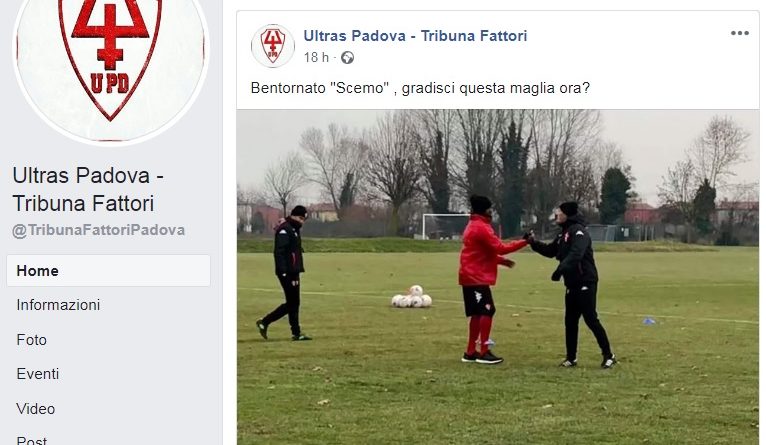Select the Home tab in sidebar
The width and height of the screenshot is (766, 445).
coord(108,271)
